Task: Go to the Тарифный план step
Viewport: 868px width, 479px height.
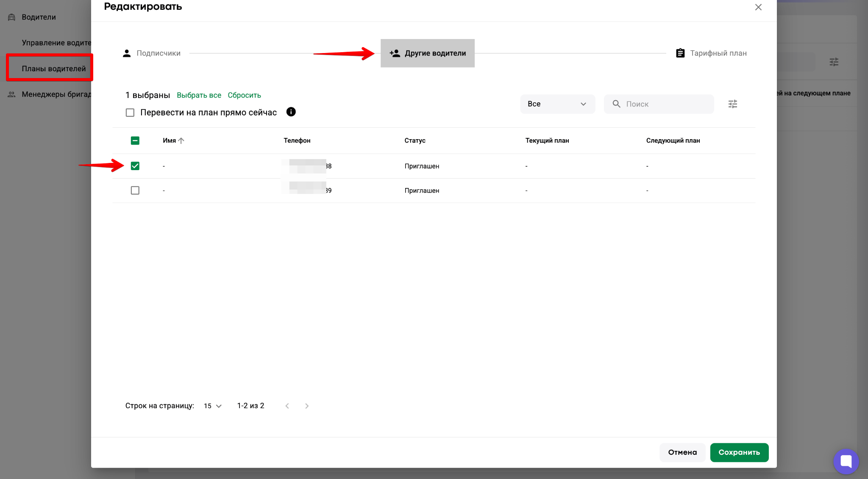Action: (x=711, y=53)
